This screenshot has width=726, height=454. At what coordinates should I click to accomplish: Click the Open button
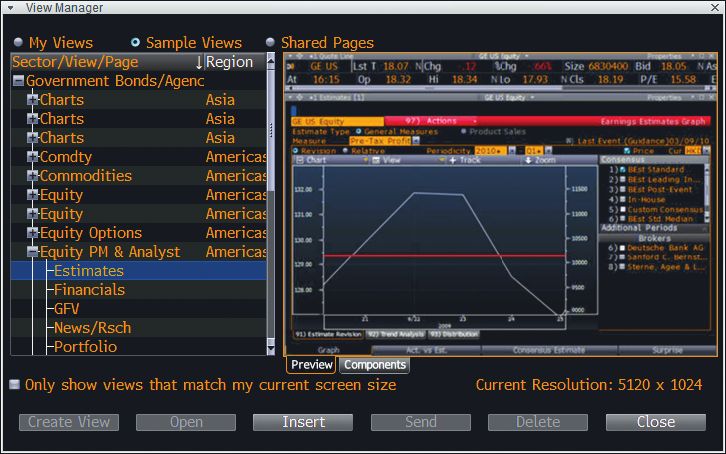(186, 422)
